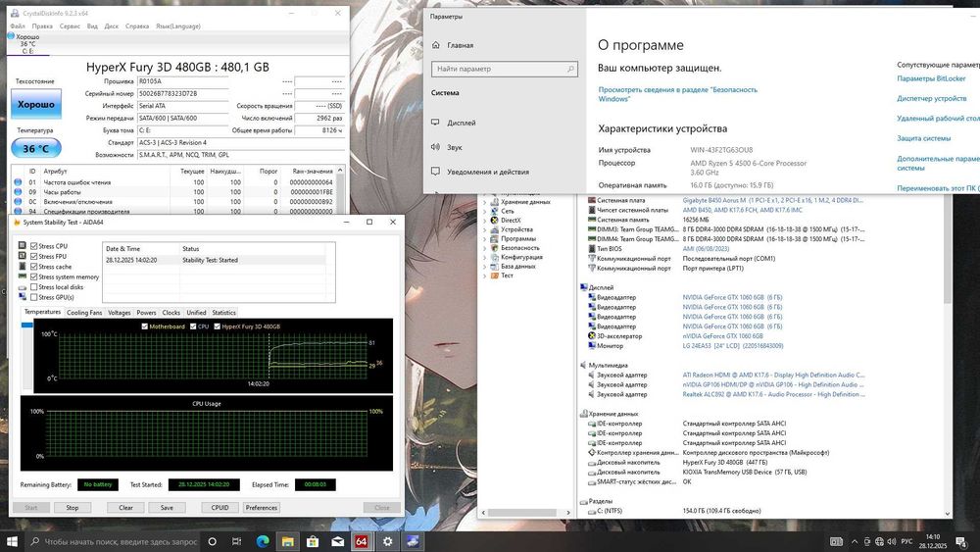This screenshot has height=552, width=980.
Task: Enable the Stress local disks checkbox
Action: (33, 287)
